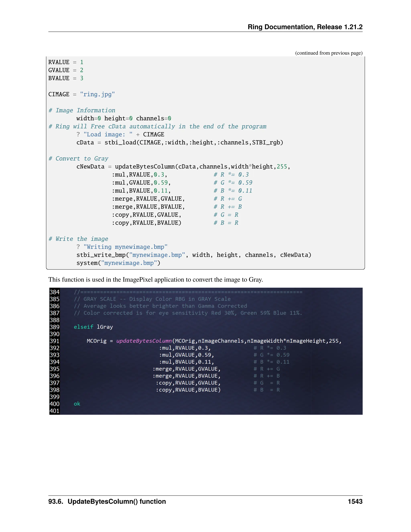Screen dimensions: 411x532
Task: Click the "ring.jpg" string in CIMAGE line
Action: 97,94
